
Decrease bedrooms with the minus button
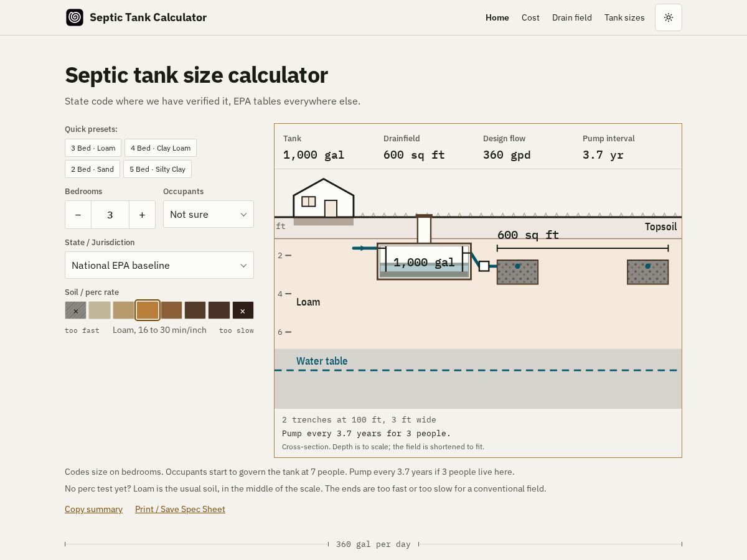78,215
